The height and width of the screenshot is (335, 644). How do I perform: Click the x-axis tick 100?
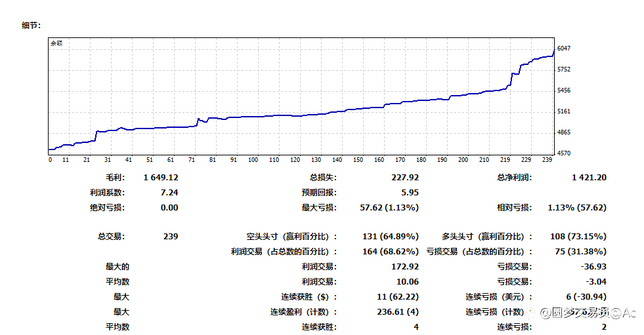253,160
